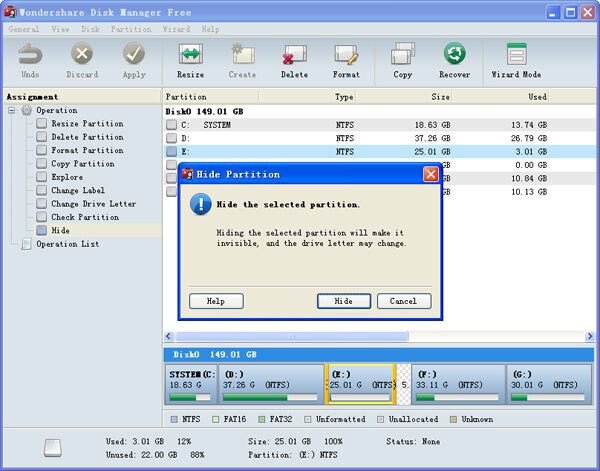Click Cancel in Hide Partition dialog
600x471 pixels.
click(404, 301)
